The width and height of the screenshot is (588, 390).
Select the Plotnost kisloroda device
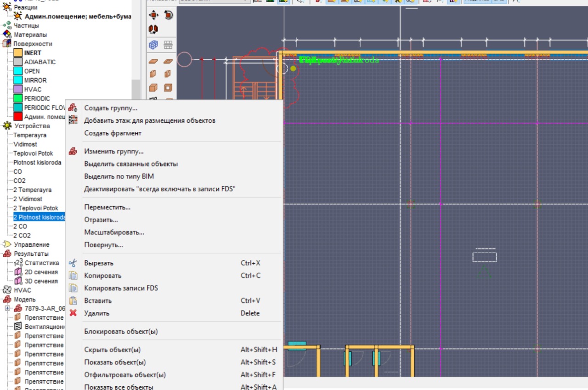click(x=37, y=163)
